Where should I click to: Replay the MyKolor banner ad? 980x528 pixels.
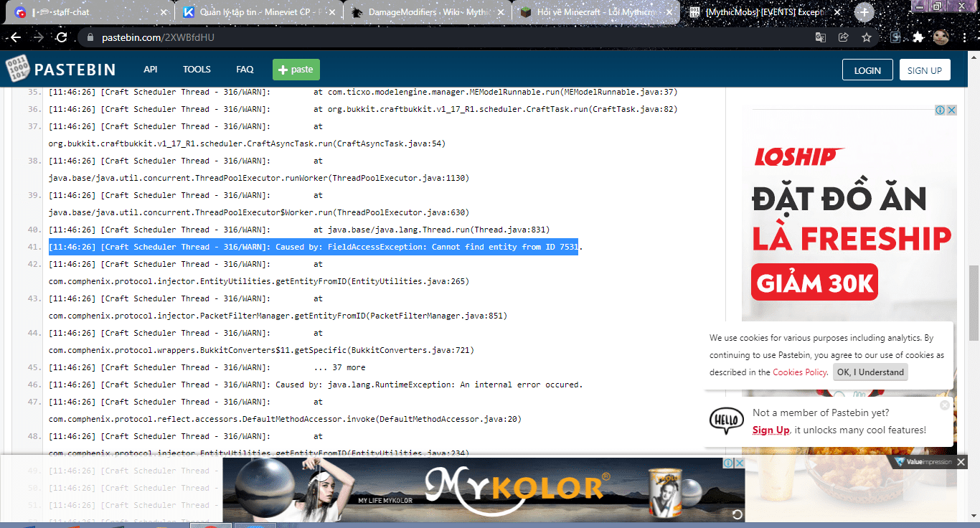[x=737, y=514]
